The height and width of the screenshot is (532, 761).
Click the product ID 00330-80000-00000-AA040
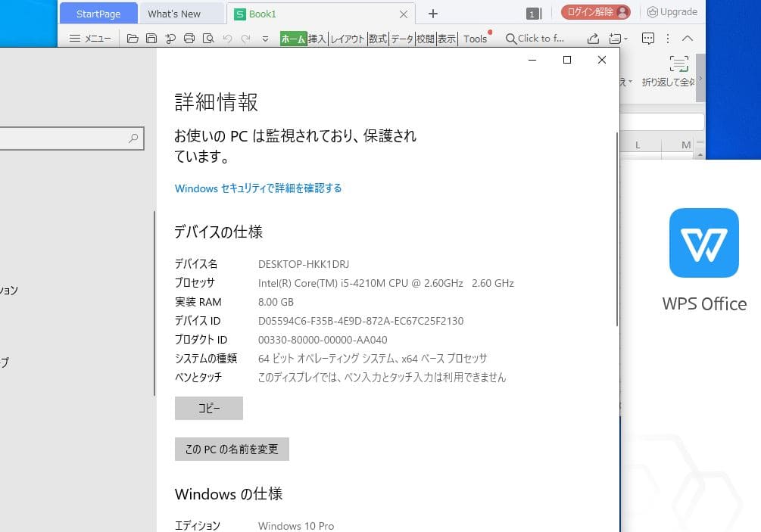point(323,340)
